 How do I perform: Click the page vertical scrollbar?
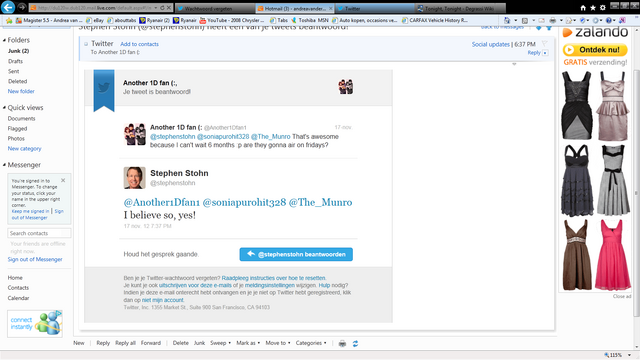(636, 192)
